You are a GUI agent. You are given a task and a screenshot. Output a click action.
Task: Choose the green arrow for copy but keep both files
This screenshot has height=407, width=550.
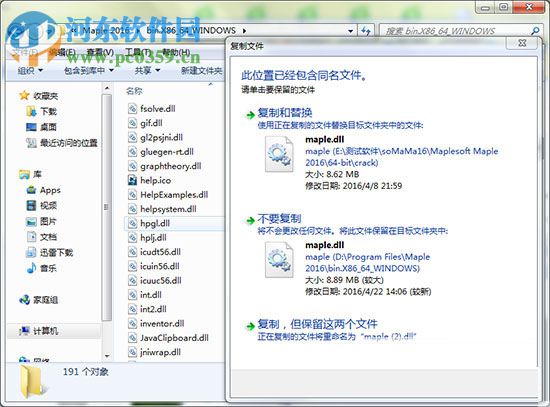tap(250, 326)
